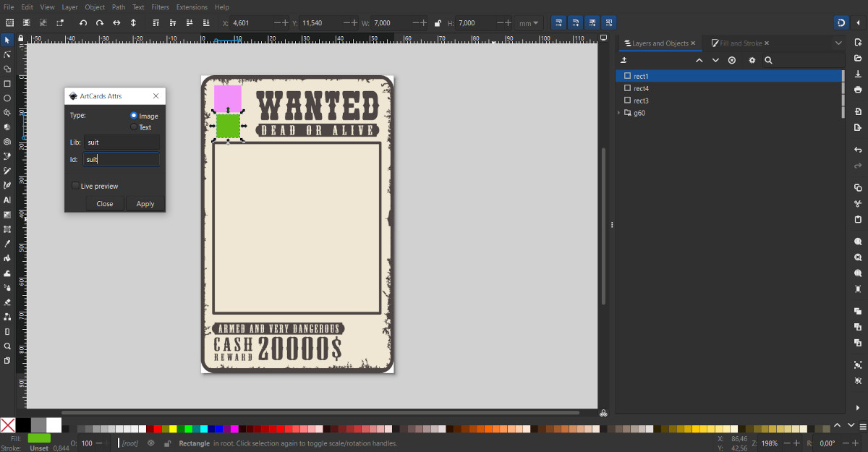
Task: Select the Ellipse tool in the toolbox
Action: (x=7, y=98)
